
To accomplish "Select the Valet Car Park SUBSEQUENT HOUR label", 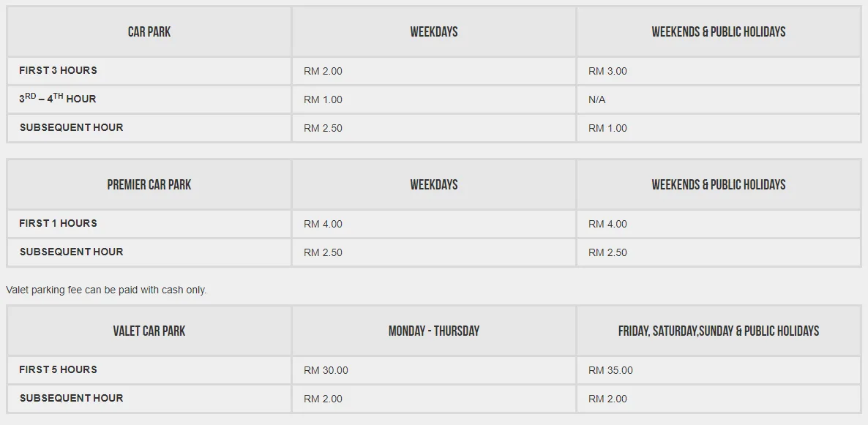I will tap(72, 398).
